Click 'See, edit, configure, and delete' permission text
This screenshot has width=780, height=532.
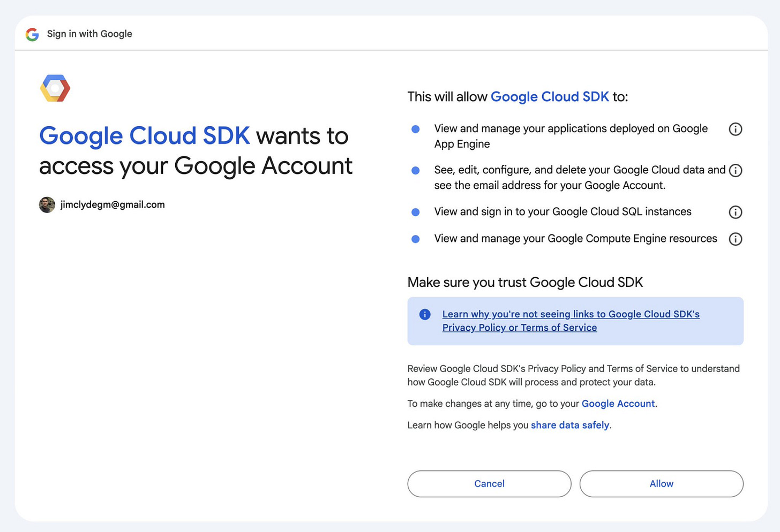pyautogui.click(x=580, y=178)
